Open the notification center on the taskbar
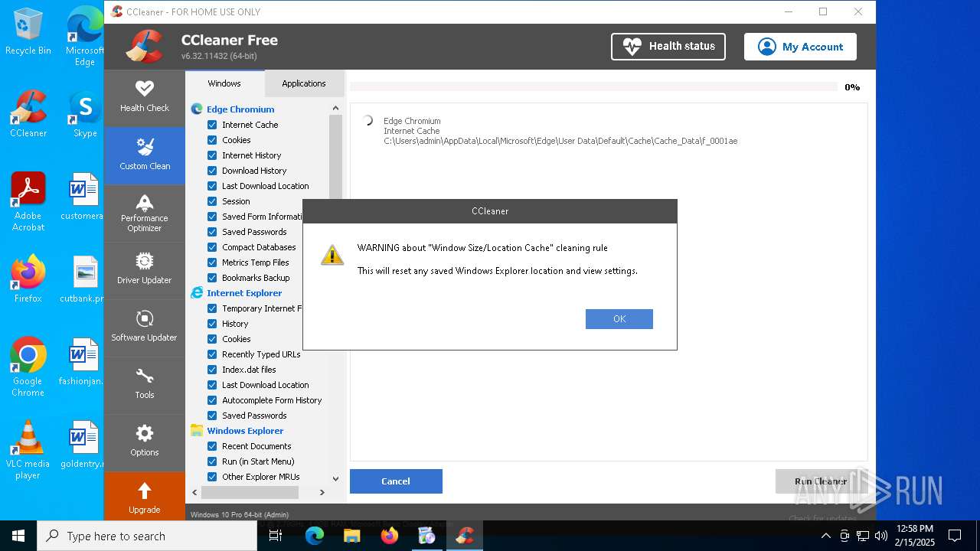Image resolution: width=980 pixels, height=551 pixels. (x=955, y=536)
